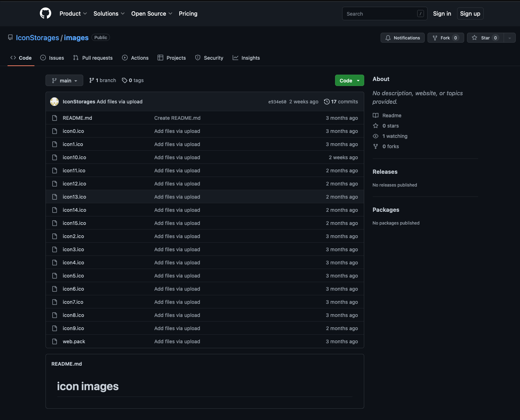The image size is (520, 420).
Task: Open the Notifications bell icon
Action: pyautogui.click(x=388, y=38)
